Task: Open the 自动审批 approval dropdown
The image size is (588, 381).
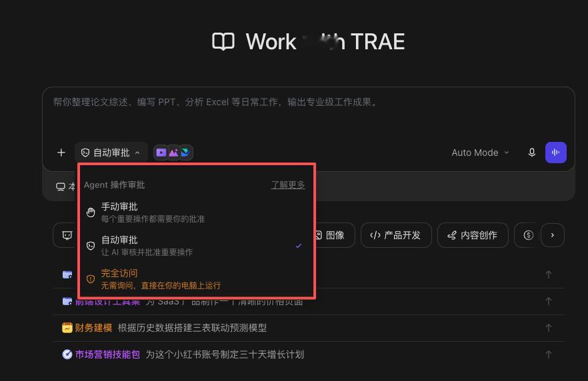Action: coord(111,153)
